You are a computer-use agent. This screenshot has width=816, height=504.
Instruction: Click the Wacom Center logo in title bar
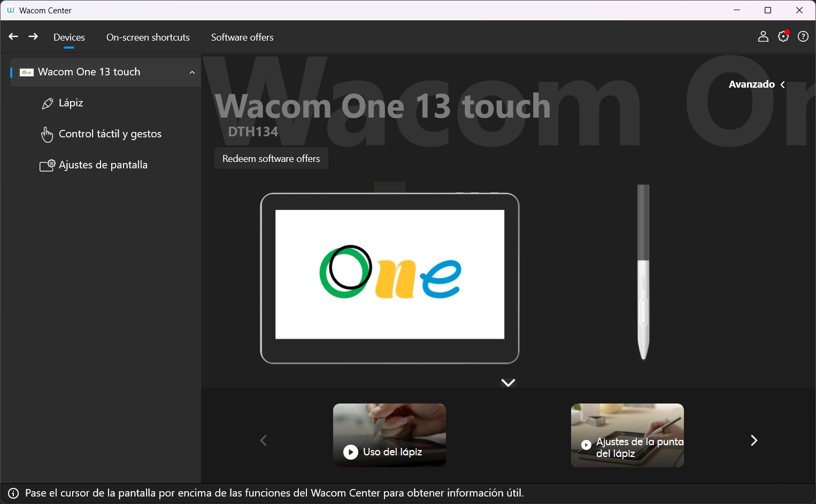pos(10,10)
